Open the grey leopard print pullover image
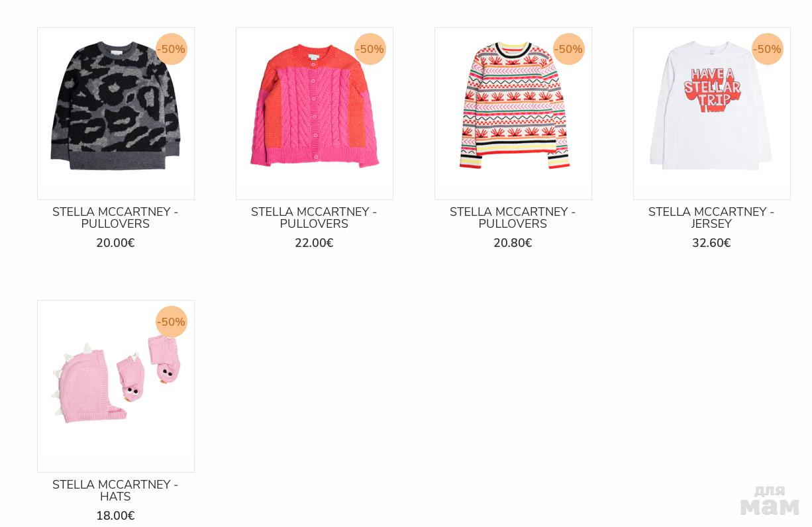The image size is (812, 527). [116, 113]
